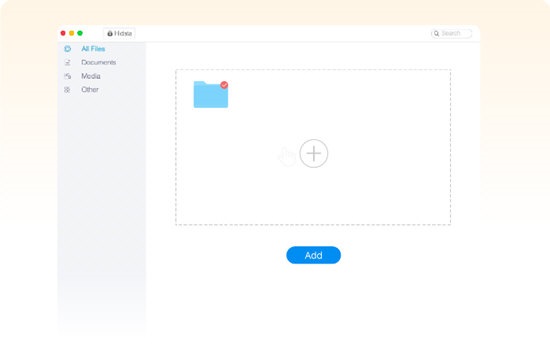Click the Media sidebar icon
Screen dimensions: 550x362
67,76
